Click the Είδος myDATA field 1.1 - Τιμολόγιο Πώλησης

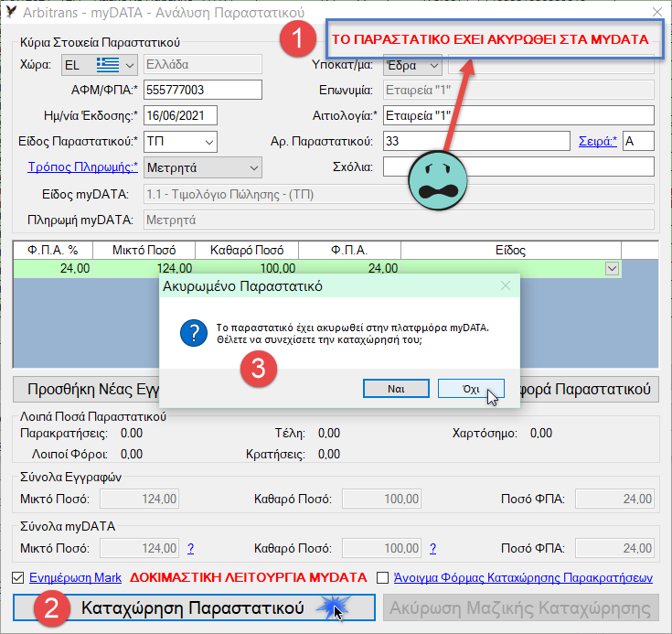tap(399, 194)
